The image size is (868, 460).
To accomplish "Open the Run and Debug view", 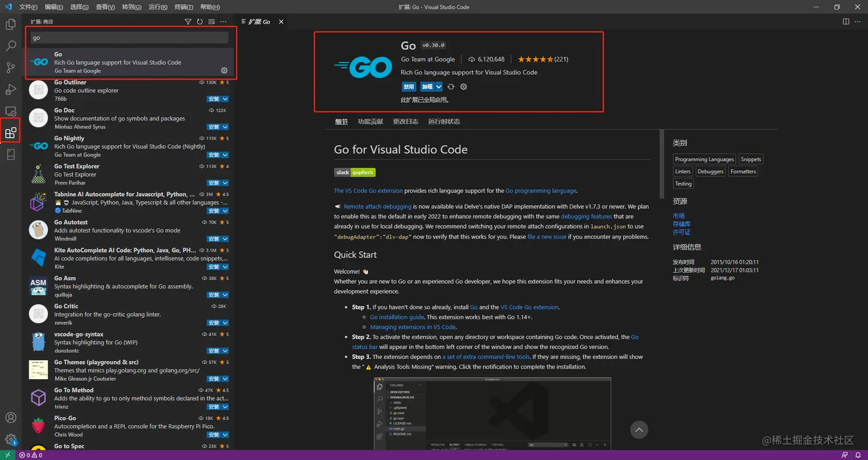I will click(x=10, y=89).
